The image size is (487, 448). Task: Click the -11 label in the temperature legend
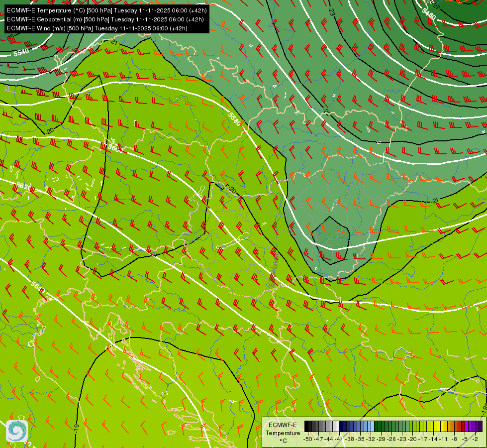point(444,439)
